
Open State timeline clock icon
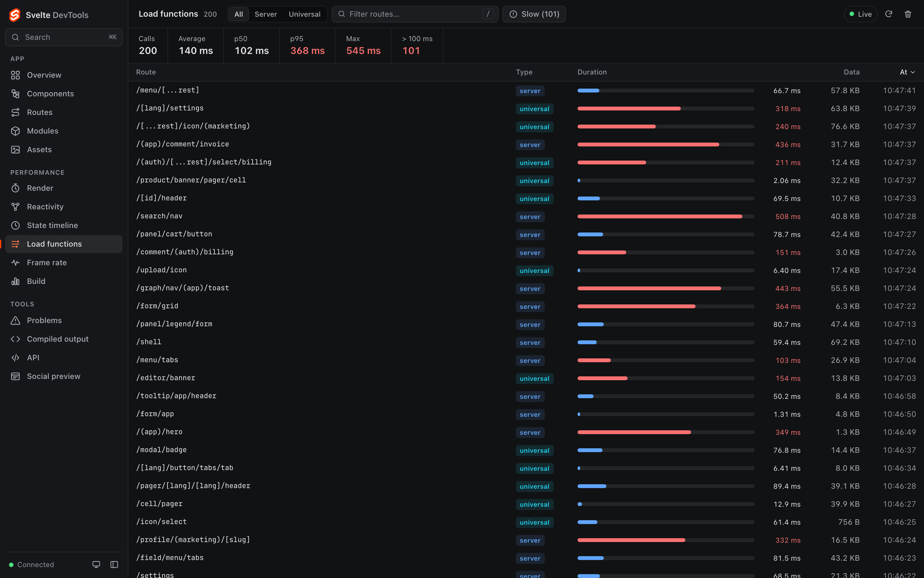[x=15, y=225]
